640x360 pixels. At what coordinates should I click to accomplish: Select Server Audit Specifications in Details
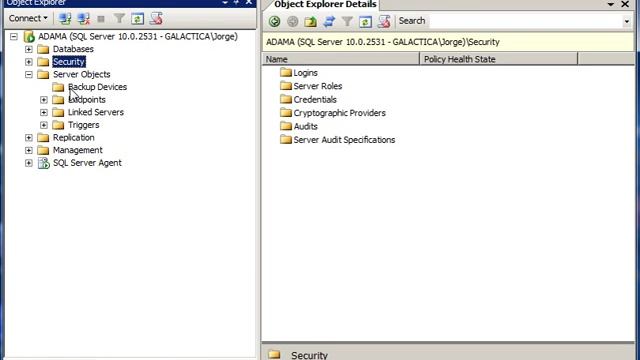(x=344, y=140)
